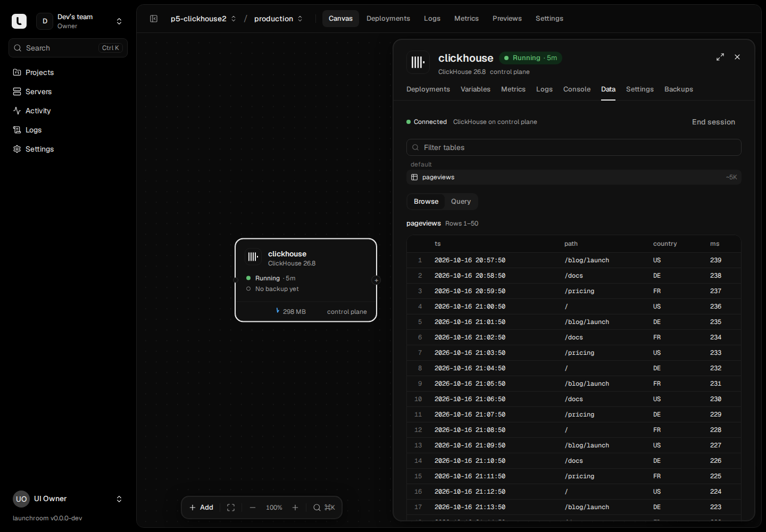Open the Variables tab in clickhouse panel
This screenshot has height=532, width=766.
pos(476,89)
